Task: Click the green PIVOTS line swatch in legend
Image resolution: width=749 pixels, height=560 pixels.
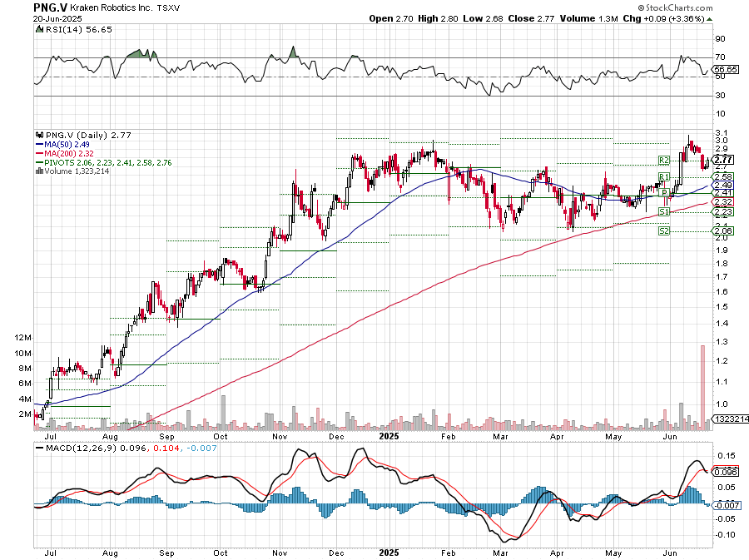Action: tap(40, 162)
